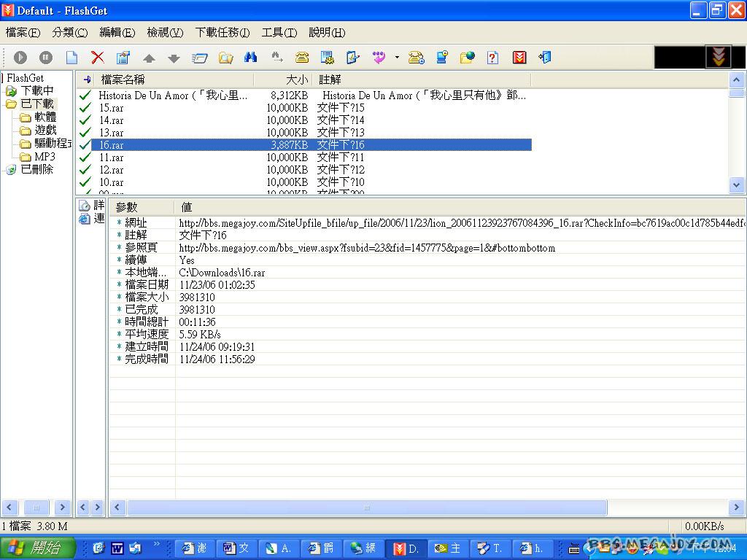Click the drop zone arrows icon at toolbar end

[719, 58]
